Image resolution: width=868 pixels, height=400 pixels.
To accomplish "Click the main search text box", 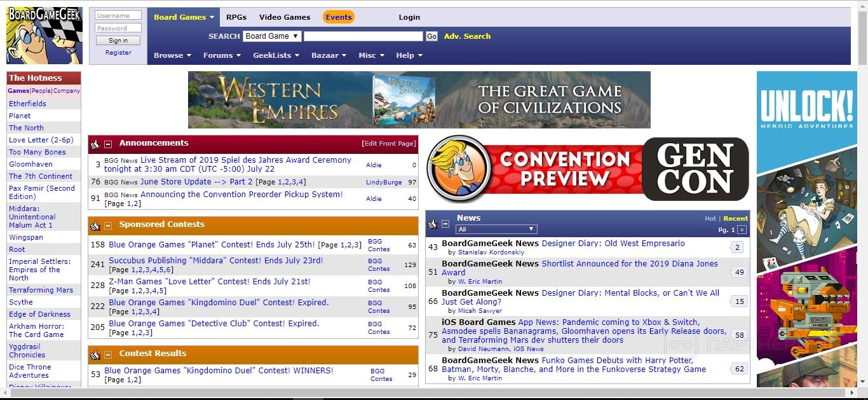I will [x=363, y=36].
